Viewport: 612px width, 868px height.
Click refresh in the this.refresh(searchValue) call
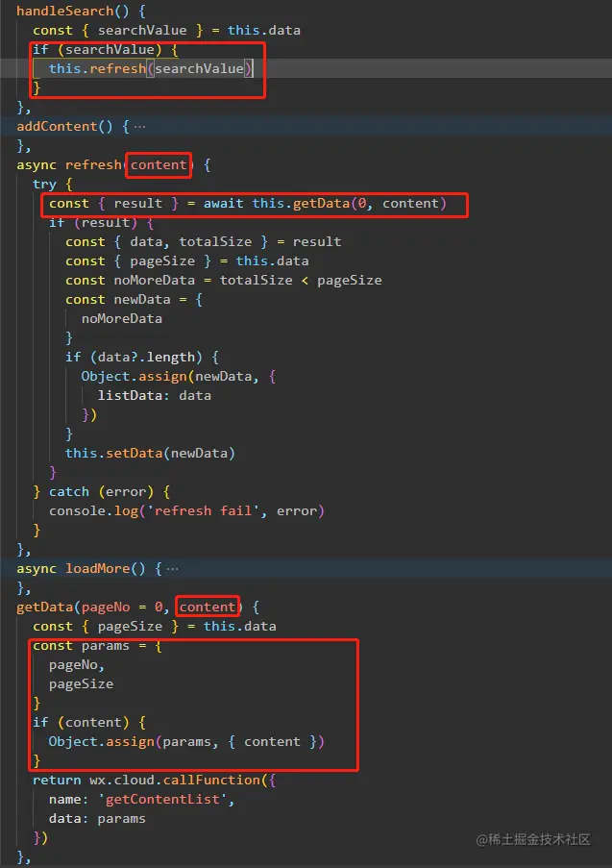click(118, 68)
